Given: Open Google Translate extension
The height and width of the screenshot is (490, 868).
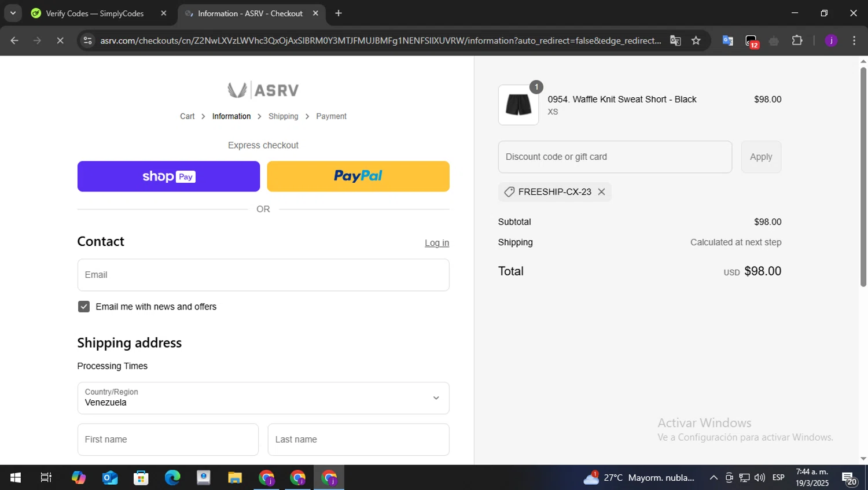Looking at the screenshot, I should (x=728, y=40).
